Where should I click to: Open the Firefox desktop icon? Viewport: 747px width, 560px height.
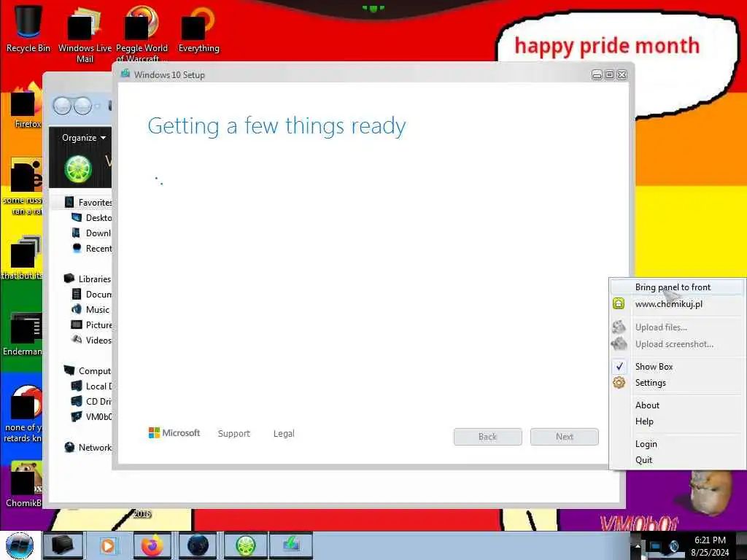pos(27,106)
